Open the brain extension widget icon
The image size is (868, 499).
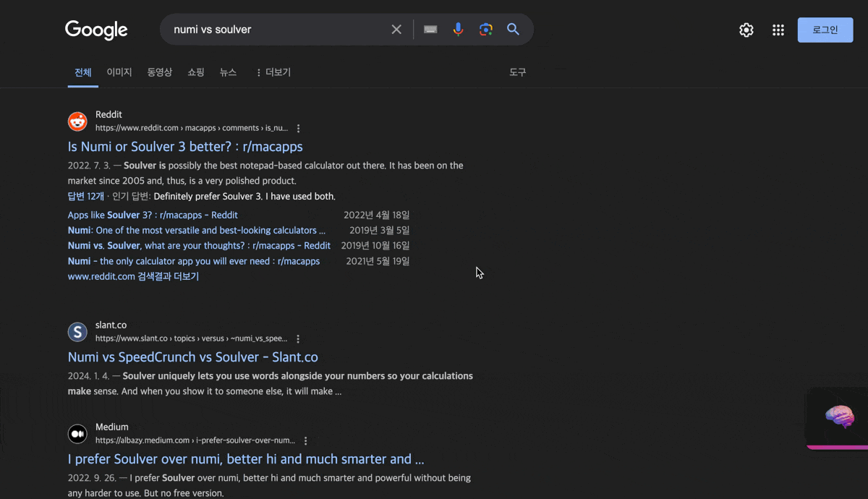point(839,417)
